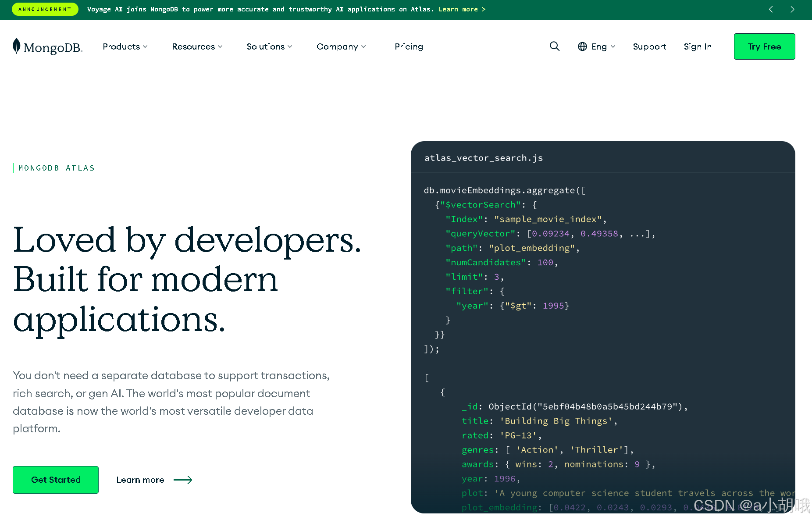Expand the Company menu
812x520 pixels.
(341, 46)
